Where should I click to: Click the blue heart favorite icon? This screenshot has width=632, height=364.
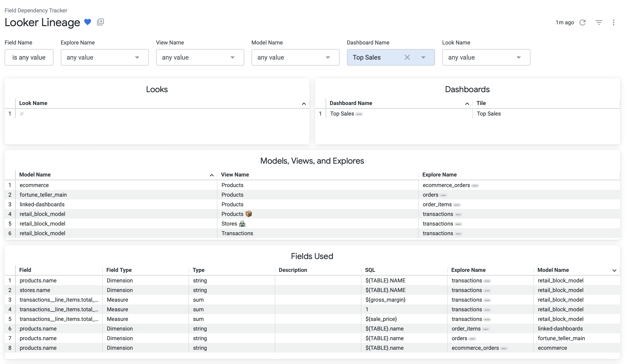[87, 22]
